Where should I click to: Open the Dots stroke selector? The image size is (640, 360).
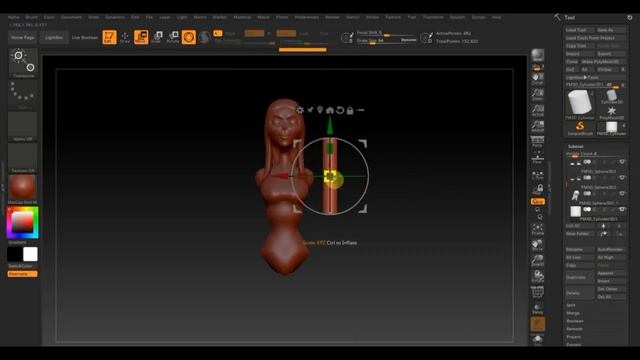click(23, 95)
